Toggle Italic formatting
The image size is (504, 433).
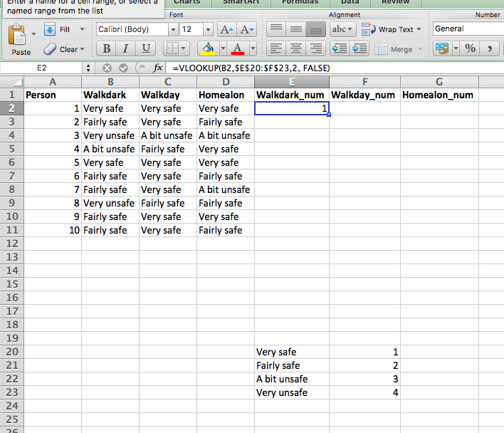point(126,48)
